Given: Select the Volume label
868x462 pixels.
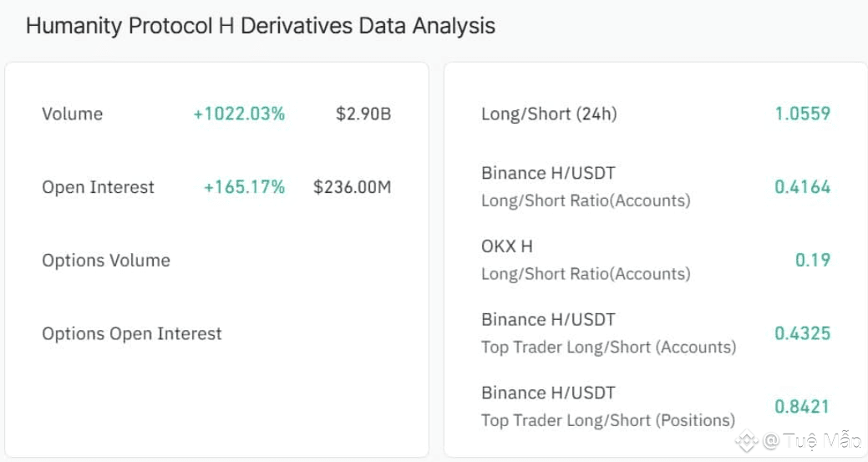Looking at the screenshot, I should (x=73, y=114).
